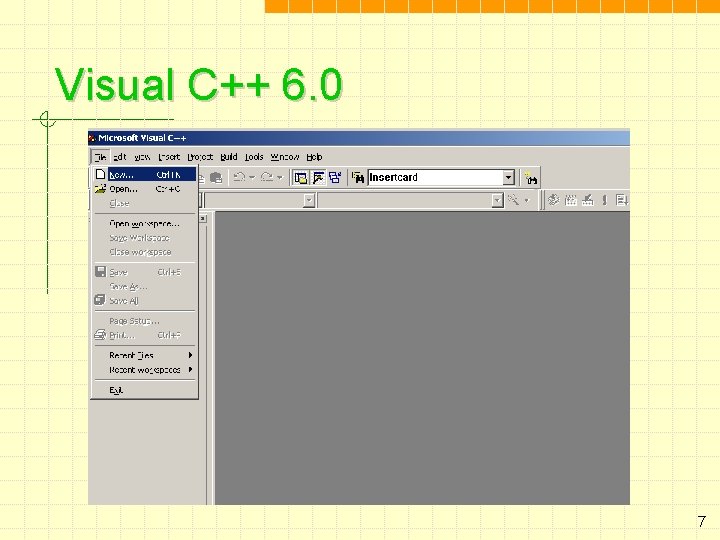Image resolution: width=720 pixels, height=540 pixels.
Task: Open the Build menu
Action: pyautogui.click(x=229, y=157)
